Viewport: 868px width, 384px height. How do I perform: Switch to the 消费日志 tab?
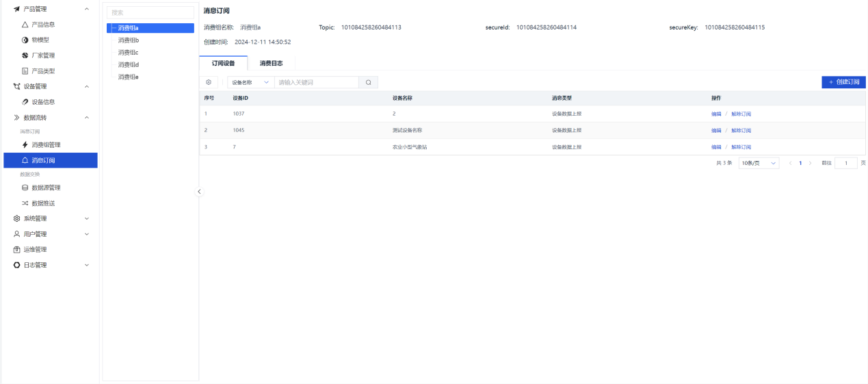pyautogui.click(x=271, y=63)
